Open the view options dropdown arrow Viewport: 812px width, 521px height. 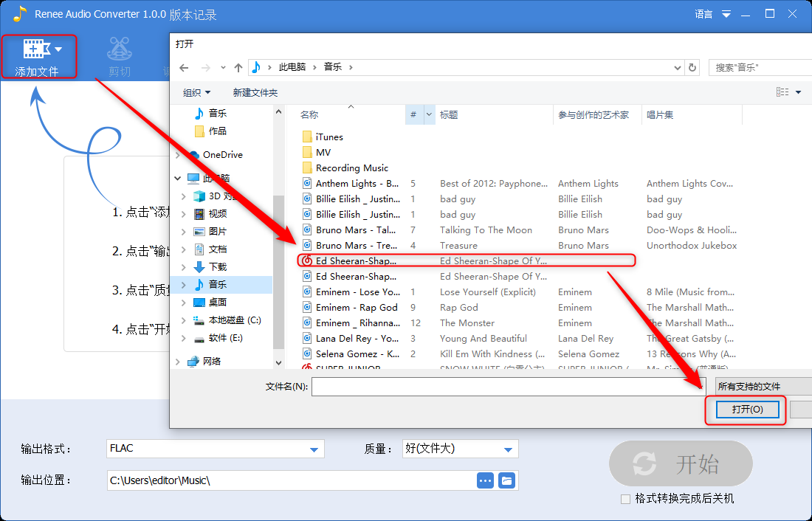pos(799,92)
